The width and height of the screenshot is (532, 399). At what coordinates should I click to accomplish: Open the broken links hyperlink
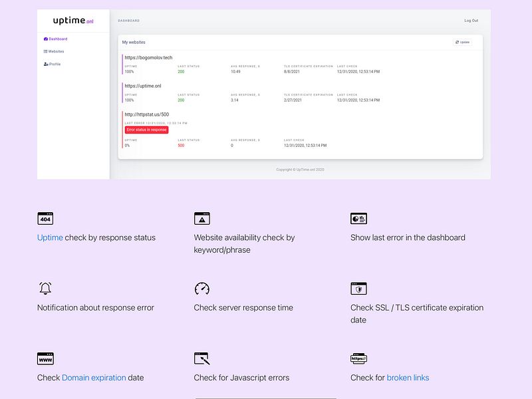pyautogui.click(x=408, y=378)
